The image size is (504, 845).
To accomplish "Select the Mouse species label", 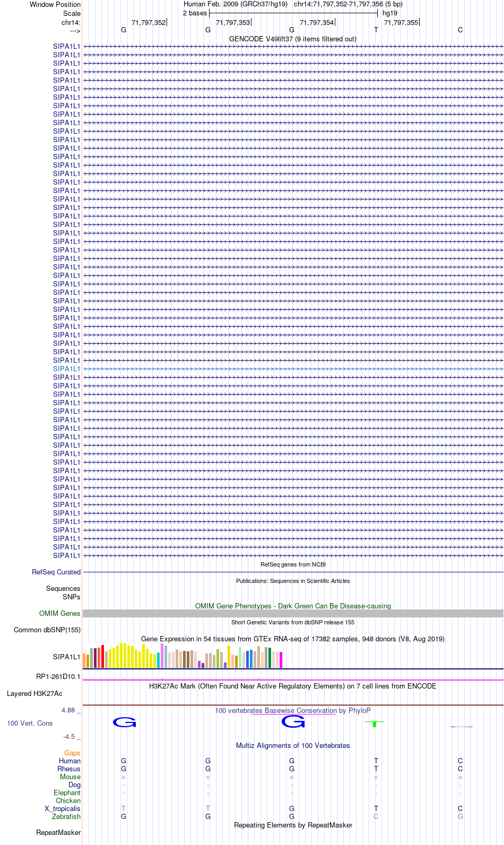I will pyautogui.click(x=70, y=777).
